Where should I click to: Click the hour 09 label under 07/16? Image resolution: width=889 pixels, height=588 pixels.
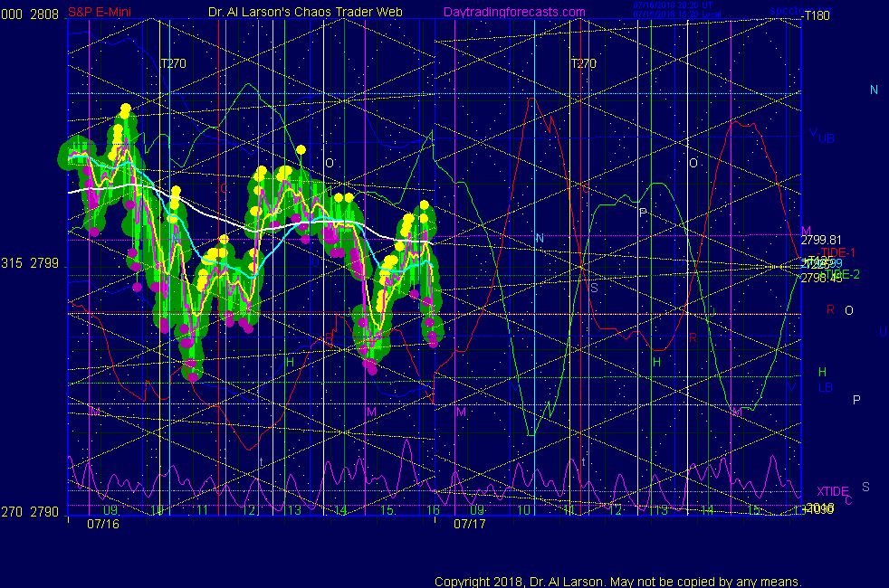point(110,510)
